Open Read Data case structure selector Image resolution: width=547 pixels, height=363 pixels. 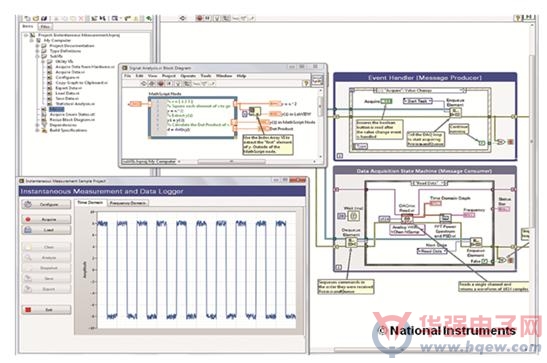[x=429, y=183]
